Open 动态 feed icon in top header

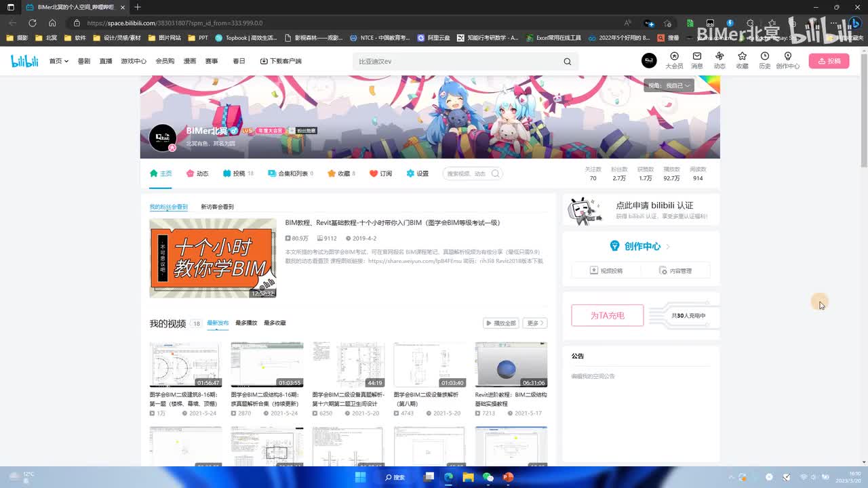click(719, 60)
